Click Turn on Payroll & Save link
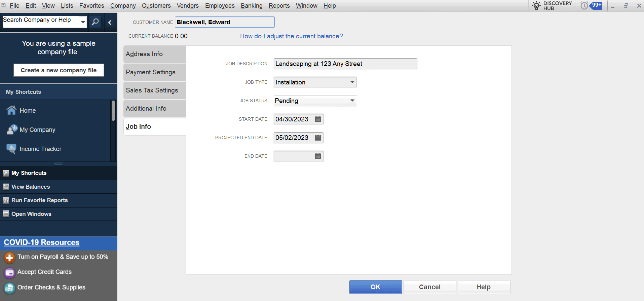 coord(63,257)
